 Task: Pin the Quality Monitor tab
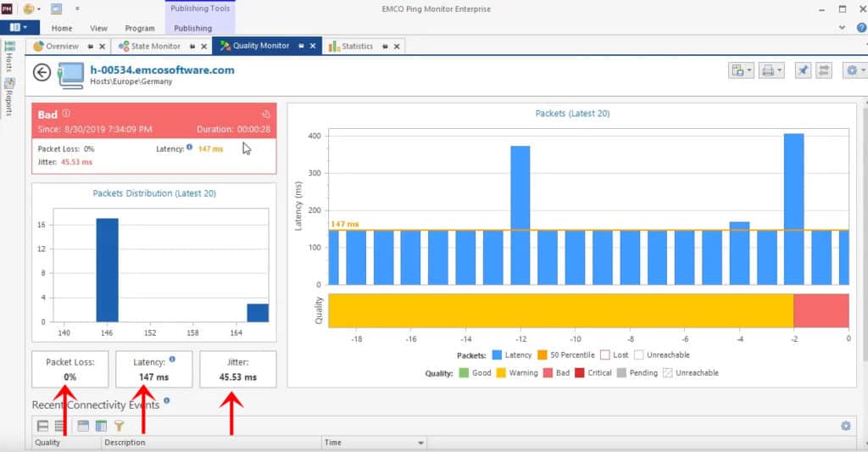click(x=301, y=46)
